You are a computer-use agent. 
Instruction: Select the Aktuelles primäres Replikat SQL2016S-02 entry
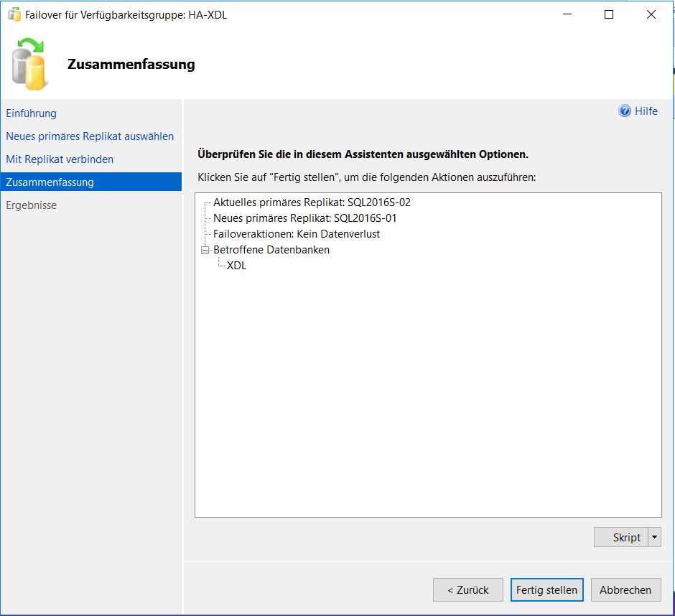coord(315,202)
